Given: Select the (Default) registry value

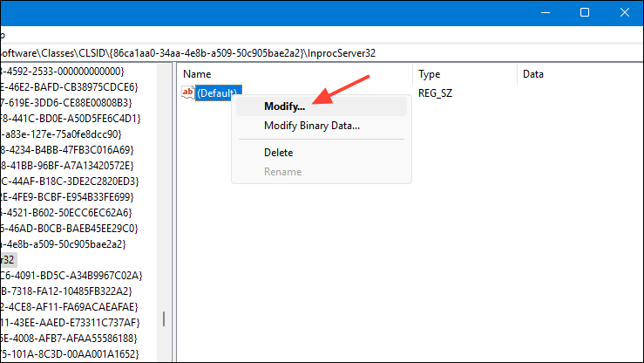Looking at the screenshot, I should (218, 93).
